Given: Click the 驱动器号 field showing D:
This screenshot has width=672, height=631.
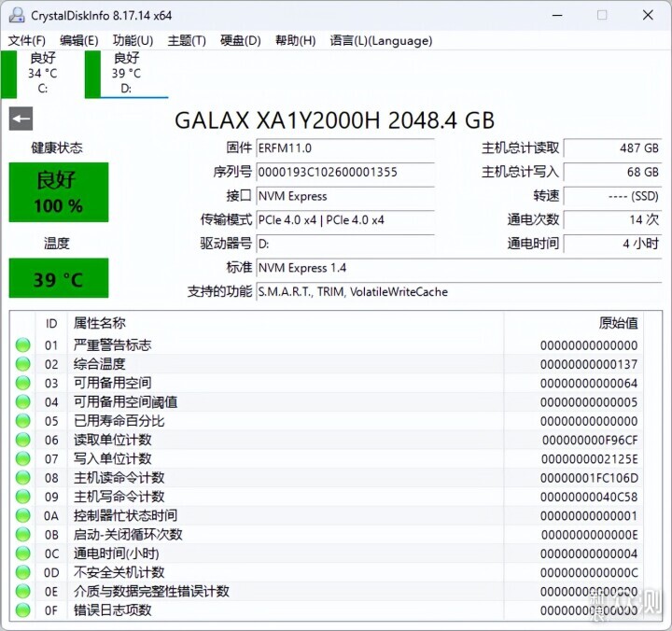Looking at the screenshot, I should 345,245.
